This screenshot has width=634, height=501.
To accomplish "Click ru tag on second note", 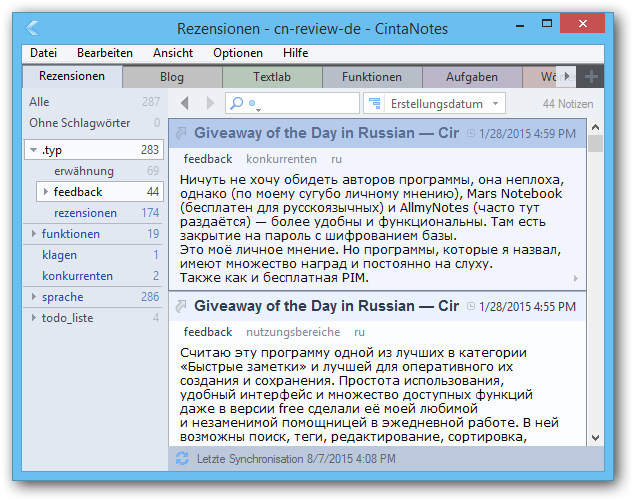I will [359, 332].
